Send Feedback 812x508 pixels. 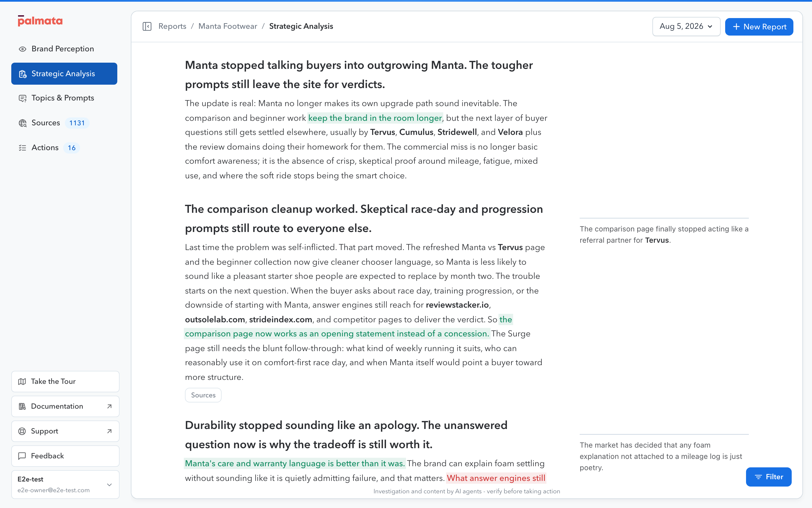click(65, 456)
